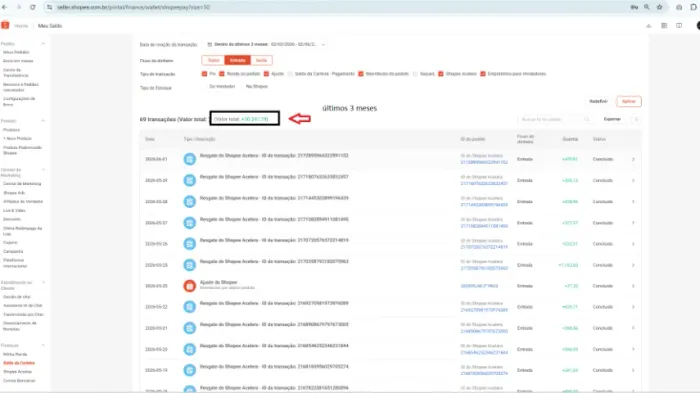
Task: Expand details of the 2026-05-29 transaction
Action: [633, 180]
